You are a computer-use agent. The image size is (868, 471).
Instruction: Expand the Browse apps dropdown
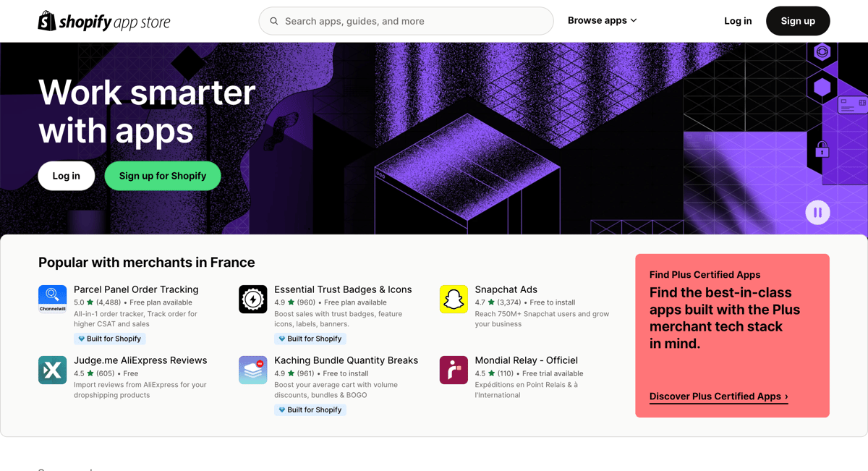pos(602,20)
